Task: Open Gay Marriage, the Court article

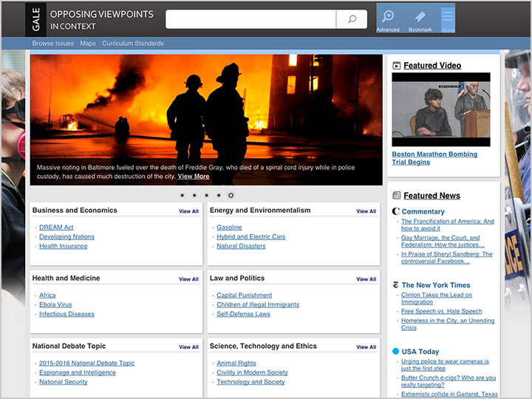Action: click(443, 241)
